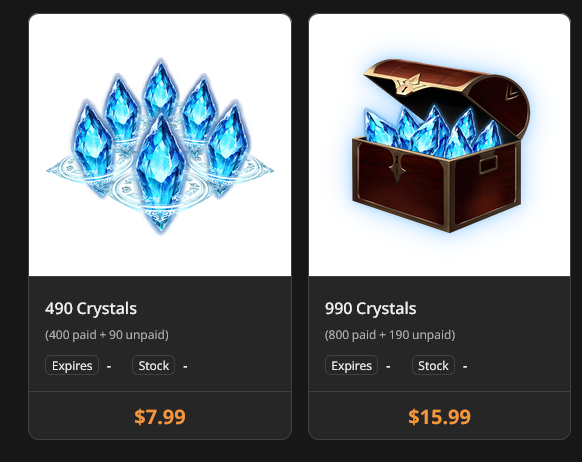Click Expires tag on 490 Crystals card
Screen dimensions: 582x462
click(72, 366)
